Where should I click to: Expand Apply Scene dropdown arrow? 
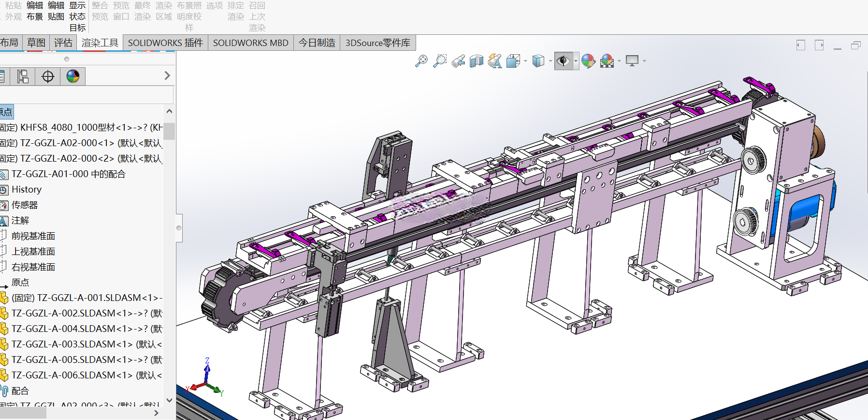tap(619, 61)
